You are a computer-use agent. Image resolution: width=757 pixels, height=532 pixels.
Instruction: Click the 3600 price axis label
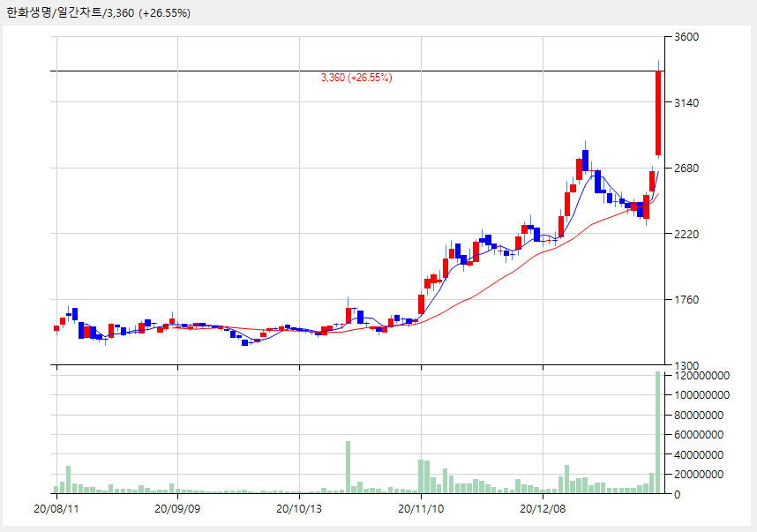tap(686, 37)
